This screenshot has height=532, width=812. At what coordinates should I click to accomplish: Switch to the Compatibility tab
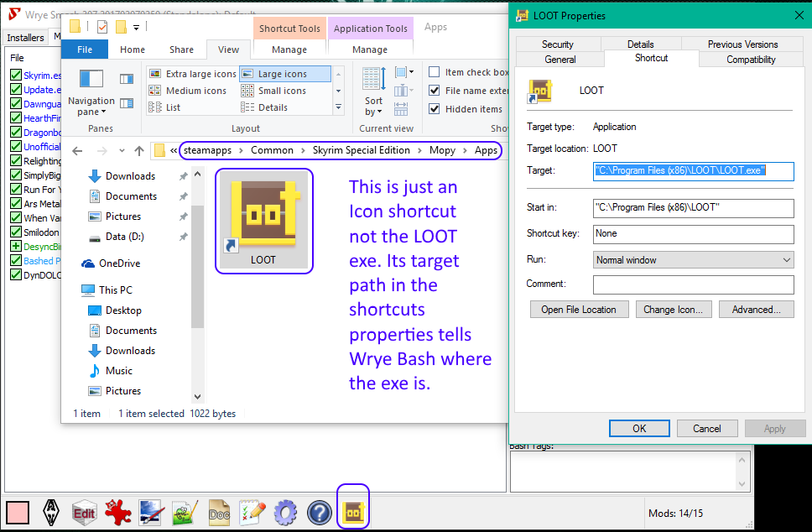click(751, 60)
